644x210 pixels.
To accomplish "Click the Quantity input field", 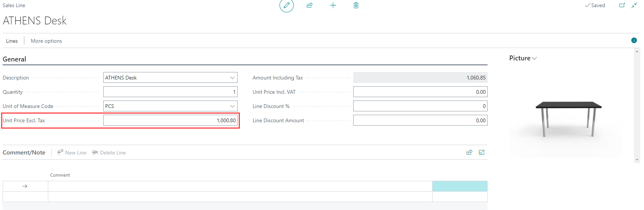I will click(170, 92).
